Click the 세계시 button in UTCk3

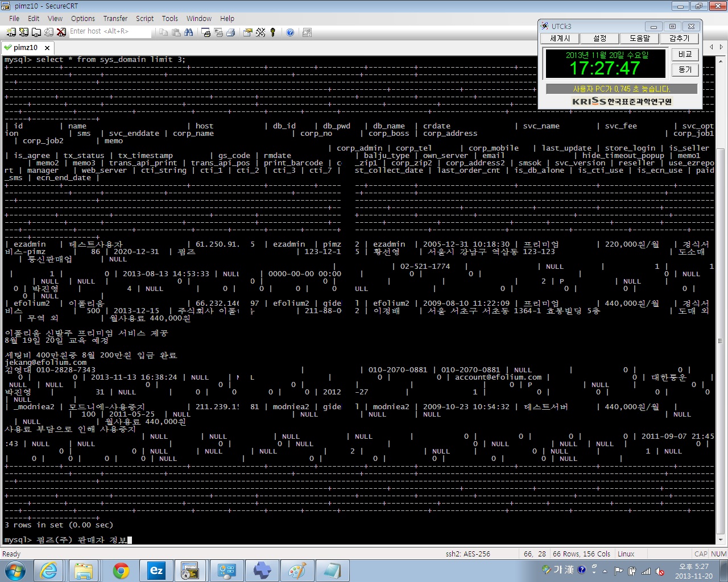click(560, 39)
